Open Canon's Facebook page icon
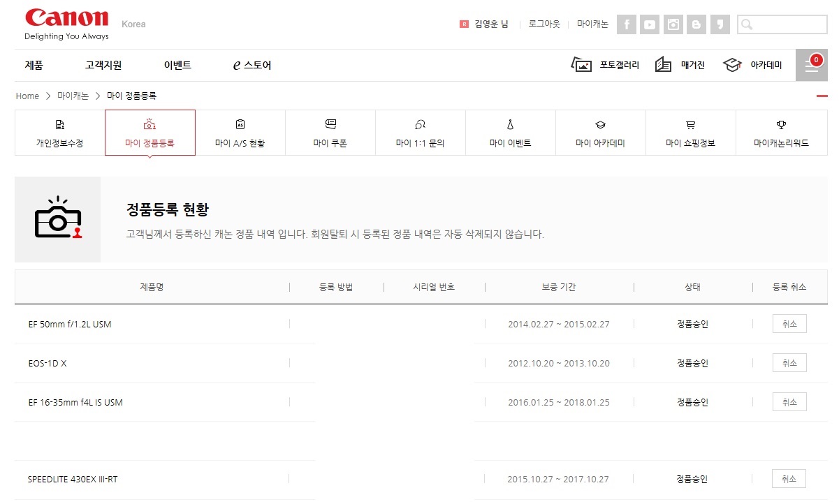 [x=627, y=24]
